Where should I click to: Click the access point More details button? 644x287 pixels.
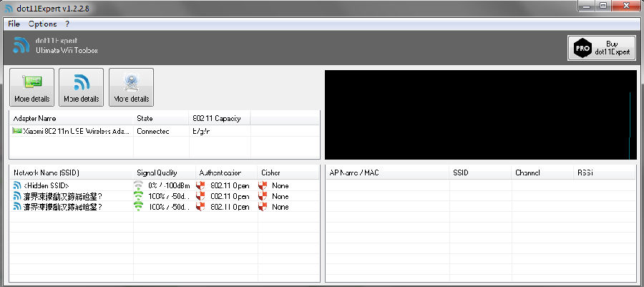131,87
